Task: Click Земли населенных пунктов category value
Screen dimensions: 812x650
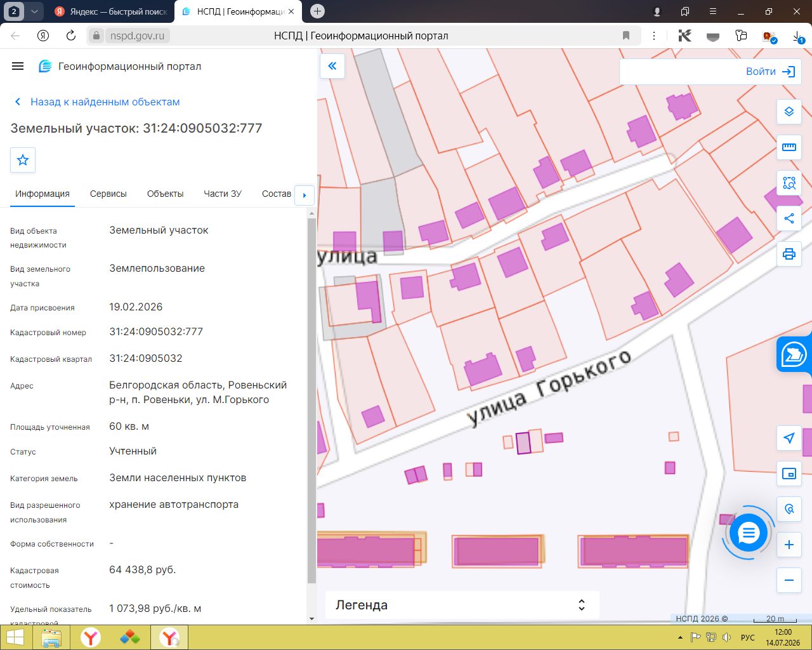Action: point(178,477)
